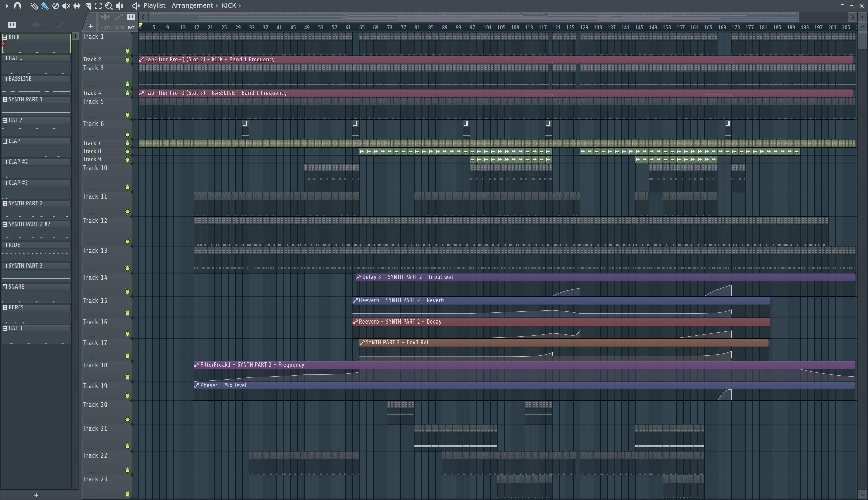Show automation clips in the picker panel
This screenshot has height=500, width=868.
point(60,24)
